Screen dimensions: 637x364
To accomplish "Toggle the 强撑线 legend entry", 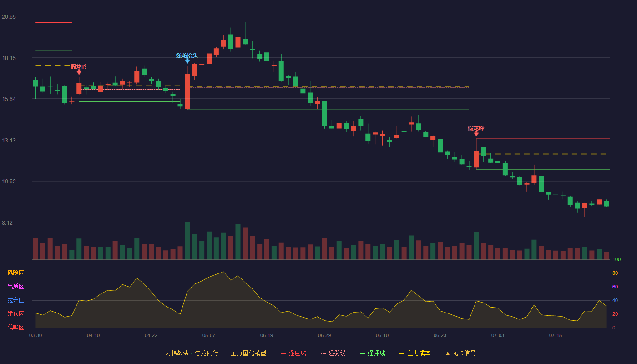I will [373, 353].
